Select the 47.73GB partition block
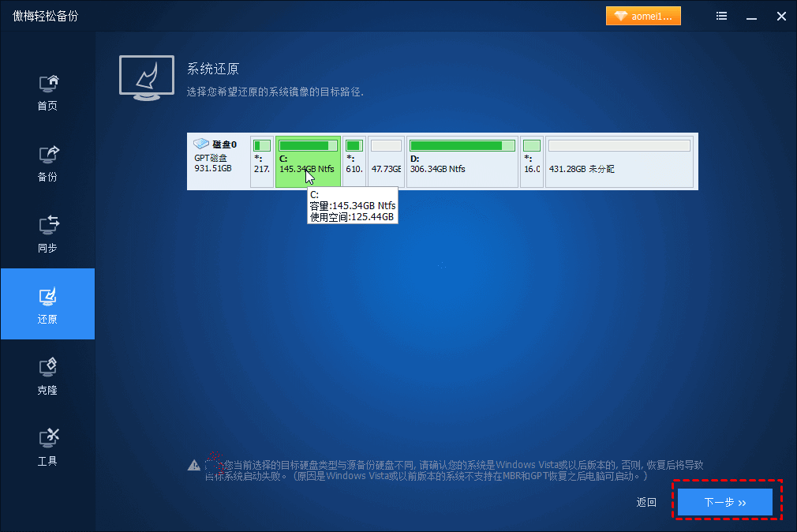This screenshot has height=532, width=797. click(387, 162)
